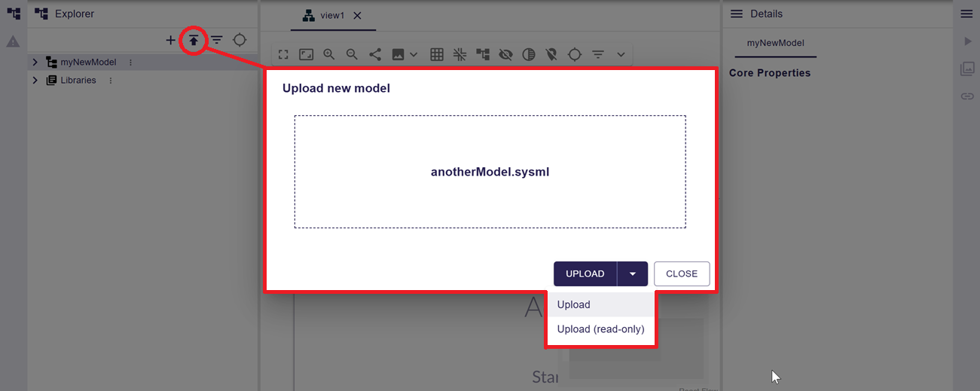The image size is (980, 391).
Task: Click the CLOSE button in dialog
Action: [682, 274]
